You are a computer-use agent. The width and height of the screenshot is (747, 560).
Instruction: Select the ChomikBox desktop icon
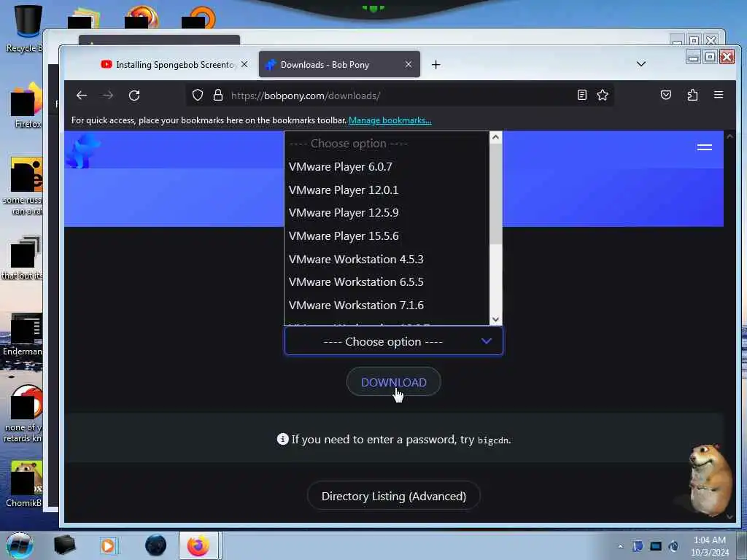coord(25,484)
